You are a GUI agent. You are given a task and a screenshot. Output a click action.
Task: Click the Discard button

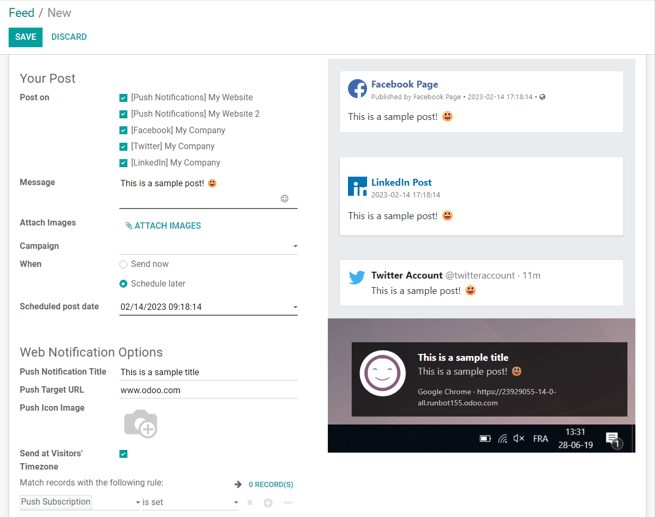(x=69, y=37)
